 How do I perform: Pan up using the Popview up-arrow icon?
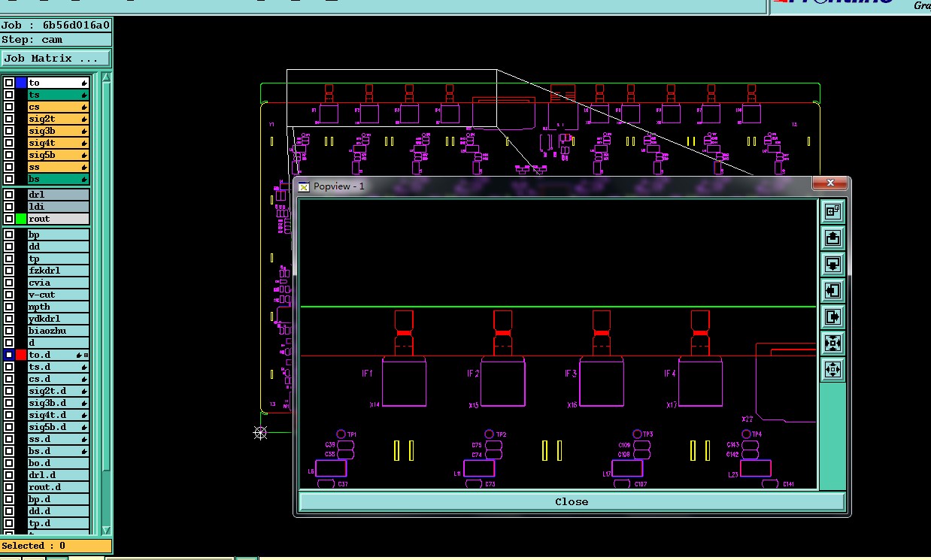(832, 238)
